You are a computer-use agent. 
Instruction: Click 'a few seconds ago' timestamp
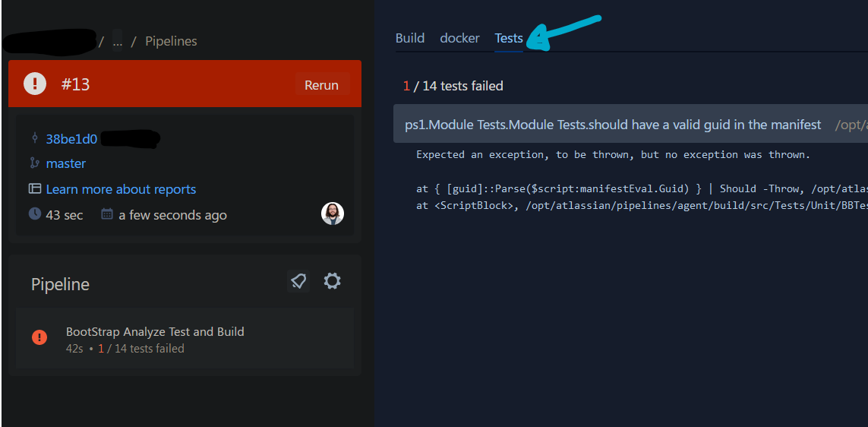pyautogui.click(x=172, y=215)
